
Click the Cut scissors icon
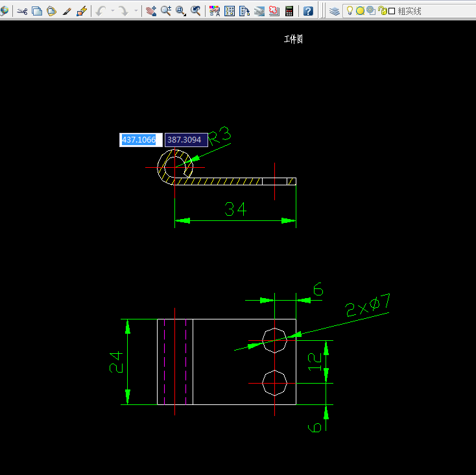coord(22,12)
